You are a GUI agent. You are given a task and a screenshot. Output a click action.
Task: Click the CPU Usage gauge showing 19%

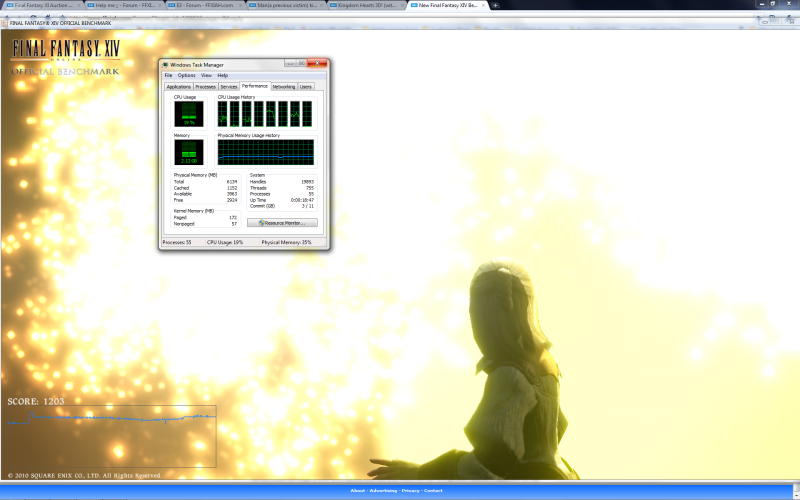pos(189,114)
